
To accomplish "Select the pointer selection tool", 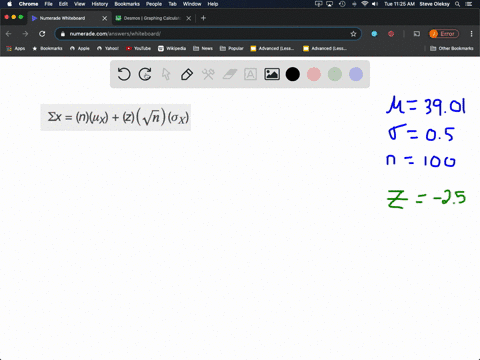I will pyautogui.click(x=166, y=74).
